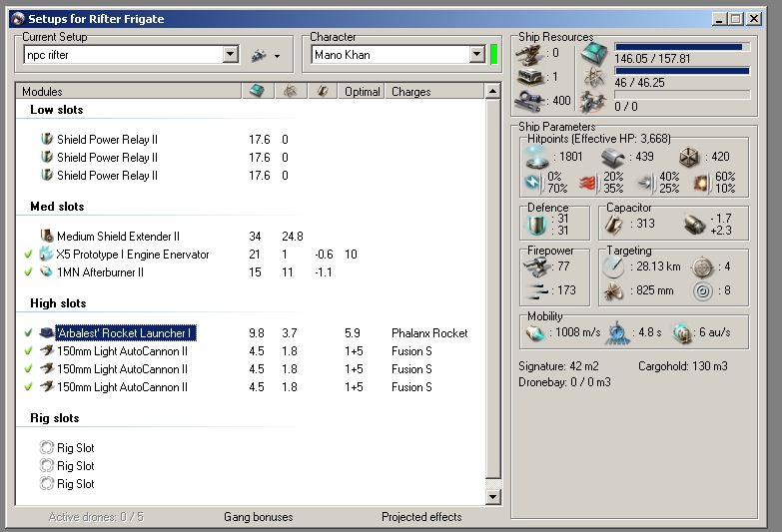The height and width of the screenshot is (532, 782).
Task: Click the Arbalest Rocket Launcher module icon
Action: (x=46, y=332)
